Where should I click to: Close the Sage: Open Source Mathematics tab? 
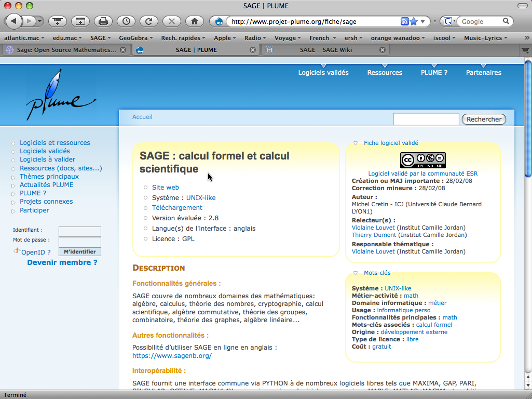[x=123, y=50]
